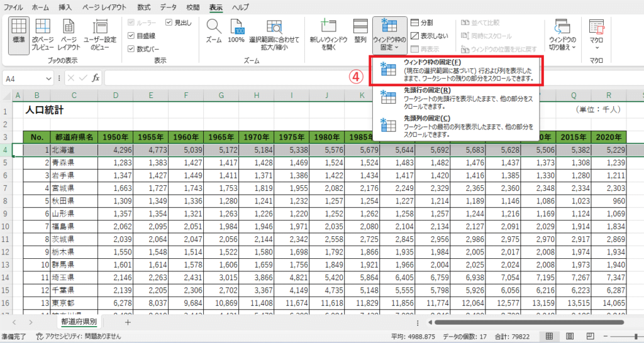Click the 都道府県名 header cell
Screen dimensions: 644x343
[74, 137]
